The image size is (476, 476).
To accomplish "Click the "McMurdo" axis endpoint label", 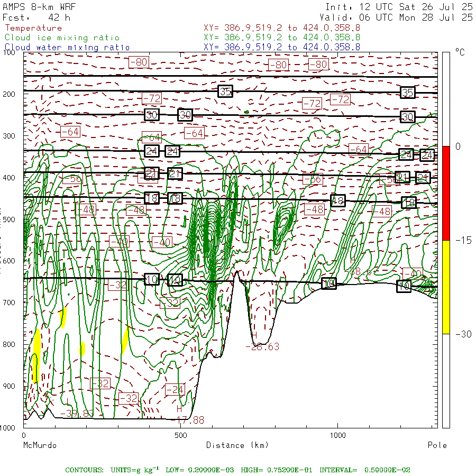I will [x=40, y=445].
